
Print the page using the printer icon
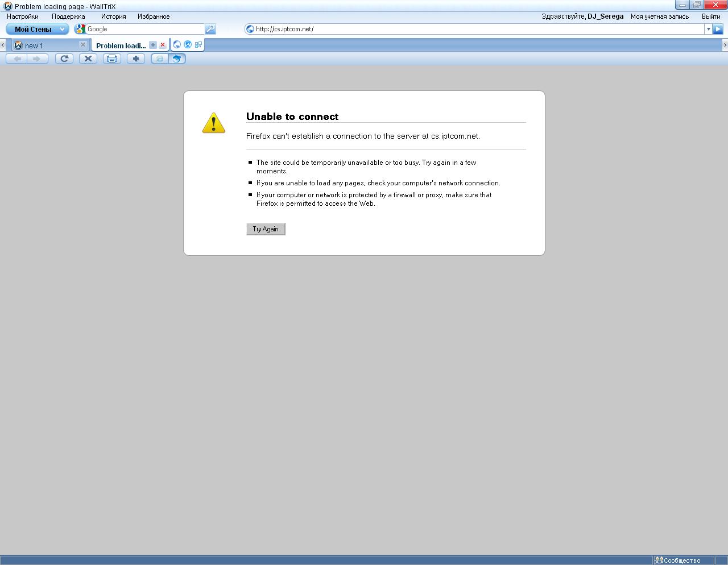coord(112,59)
